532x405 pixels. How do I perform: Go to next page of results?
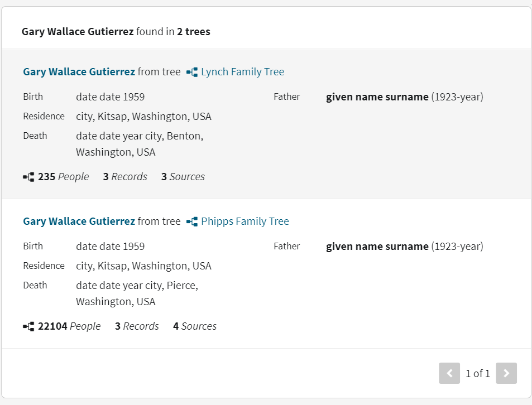(506, 373)
